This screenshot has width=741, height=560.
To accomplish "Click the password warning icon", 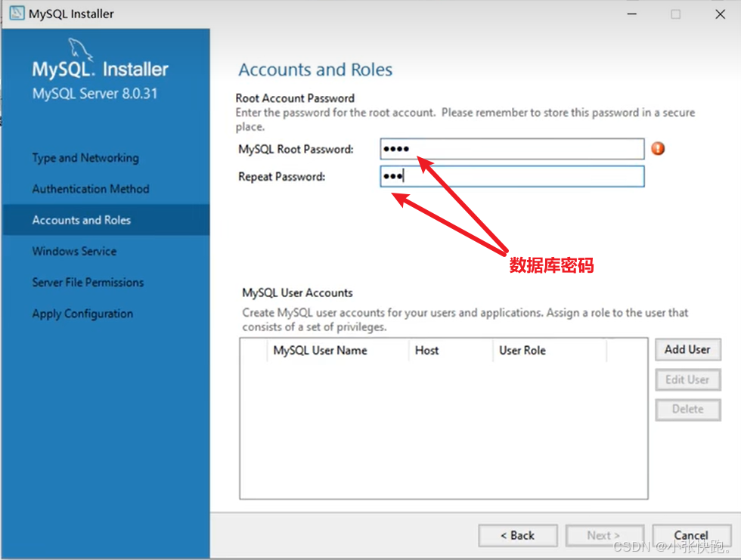I will click(658, 149).
